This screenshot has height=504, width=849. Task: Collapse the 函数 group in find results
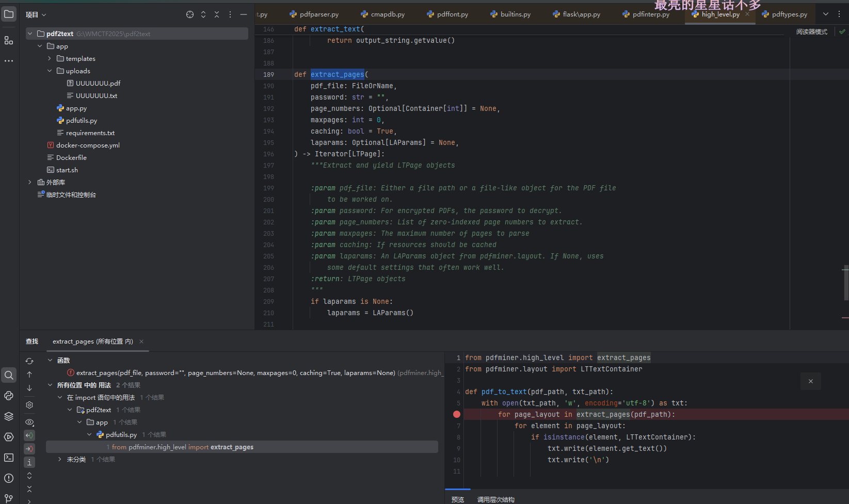click(x=50, y=360)
